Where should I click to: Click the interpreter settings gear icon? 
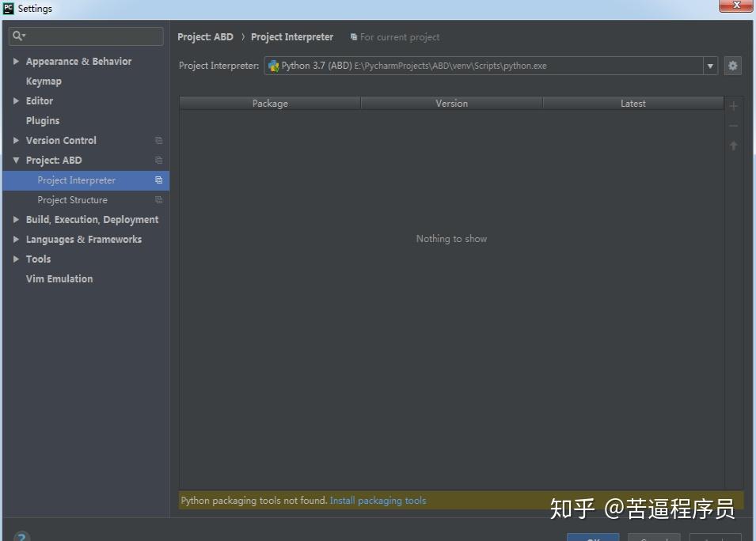(x=732, y=66)
